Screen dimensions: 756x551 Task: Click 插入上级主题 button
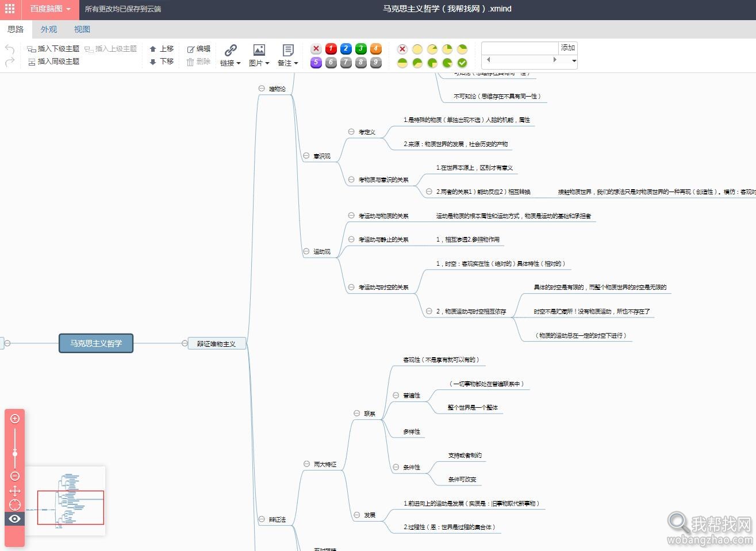110,49
